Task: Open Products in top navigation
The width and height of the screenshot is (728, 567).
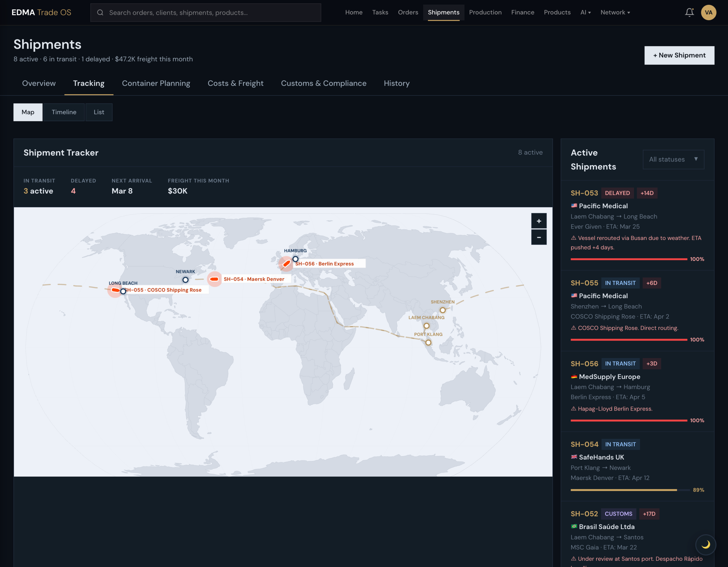Action: click(557, 12)
